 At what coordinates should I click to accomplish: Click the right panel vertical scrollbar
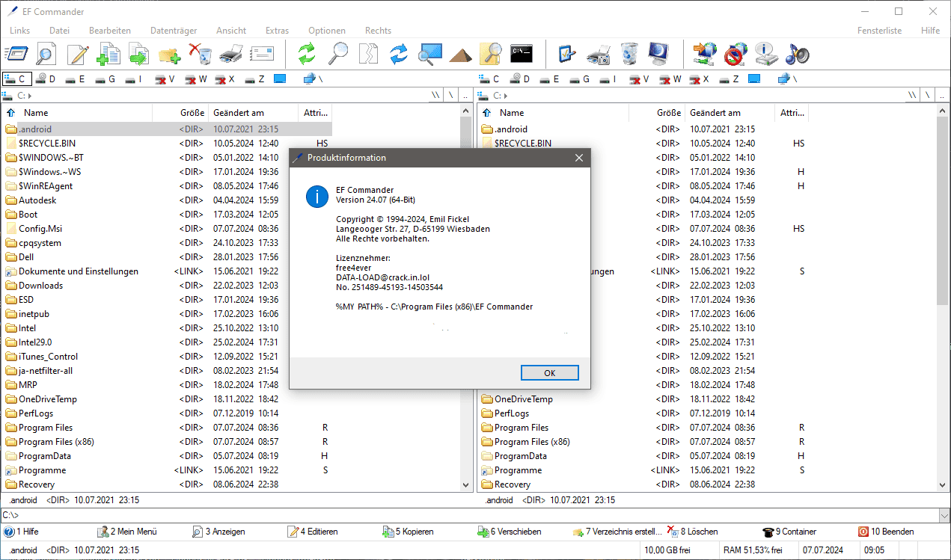(942, 298)
